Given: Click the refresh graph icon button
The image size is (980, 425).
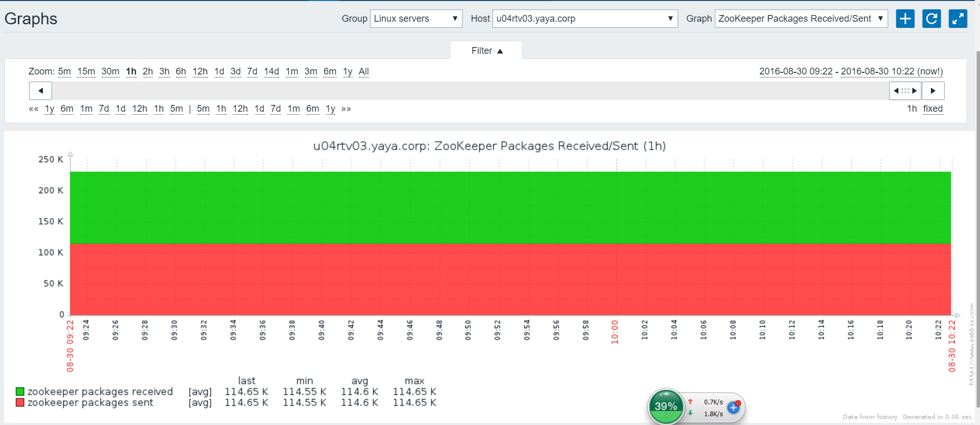Looking at the screenshot, I should [x=931, y=19].
